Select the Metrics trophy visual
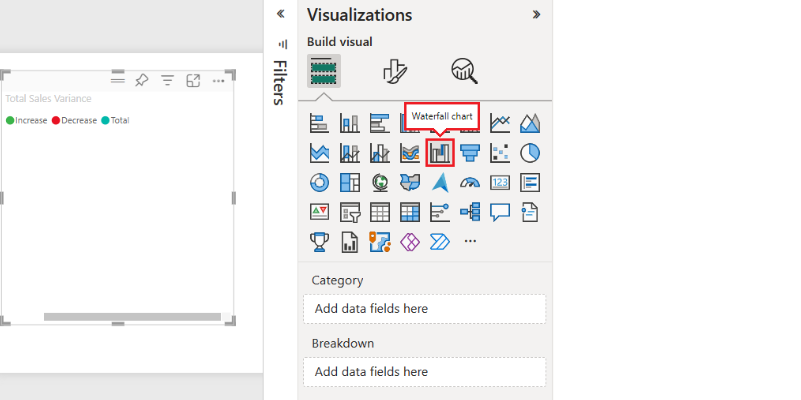This screenshot has width=801, height=400. click(319, 242)
